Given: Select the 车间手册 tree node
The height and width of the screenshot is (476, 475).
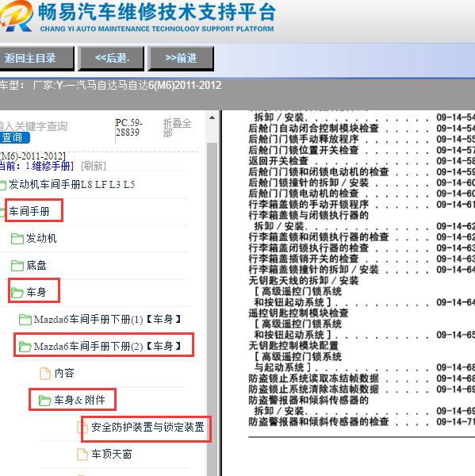Looking at the screenshot, I should [x=29, y=211].
